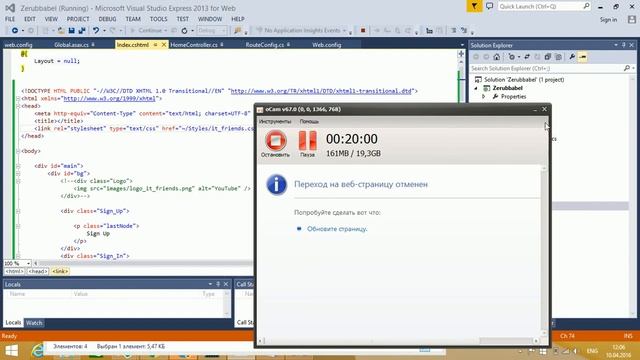Click the Save icon in toolbar
640x360 pixels.
pyautogui.click(x=71, y=31)
